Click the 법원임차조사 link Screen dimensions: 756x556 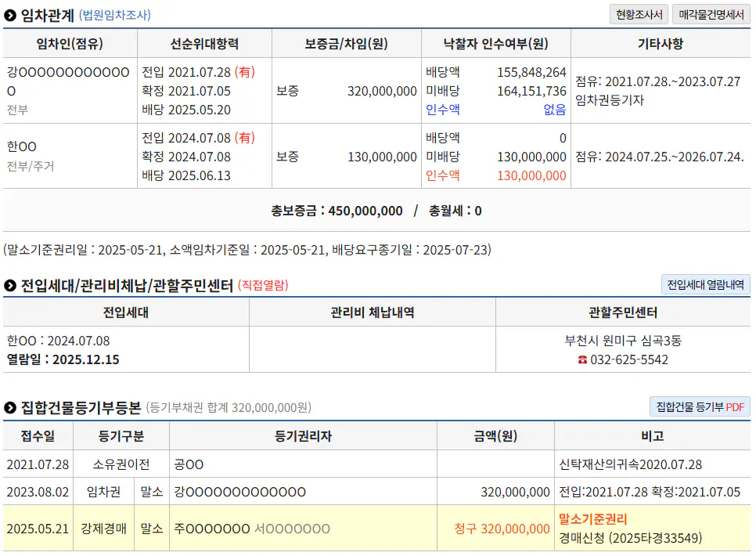pyautogui.click(x=115, y=15)
